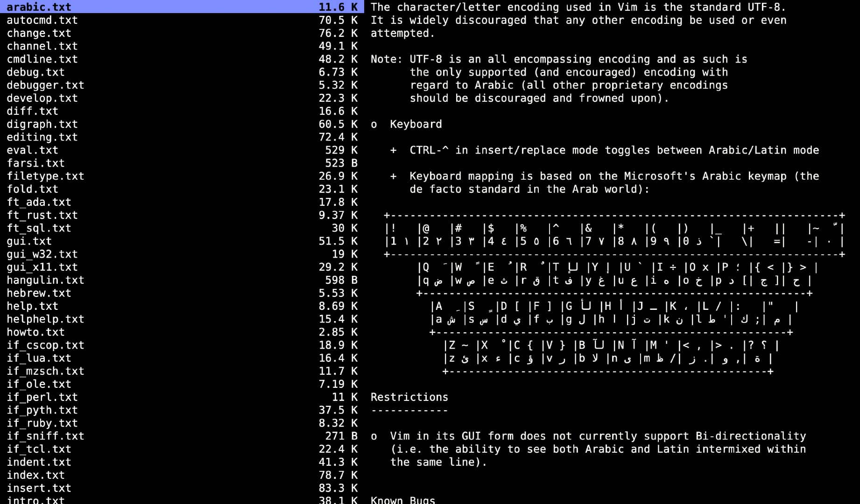Screen dimensions: 860x504
Task: Select diff.txt file entry
Action: [x=182, y=111]
